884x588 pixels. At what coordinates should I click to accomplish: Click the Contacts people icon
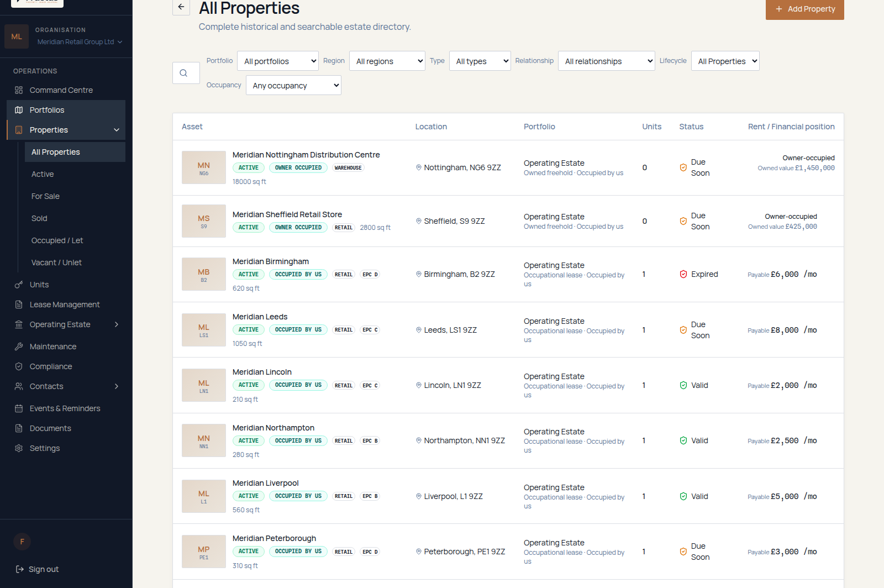click(x=19, y=386)
